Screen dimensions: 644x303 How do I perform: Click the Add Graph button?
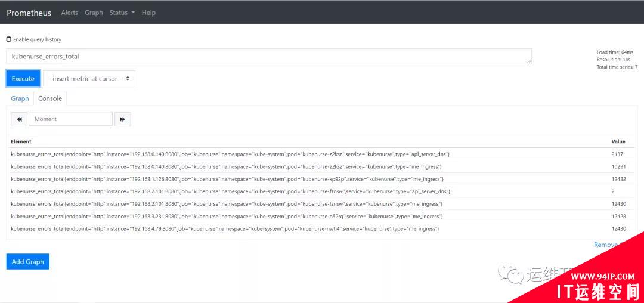tap(28, 261)
